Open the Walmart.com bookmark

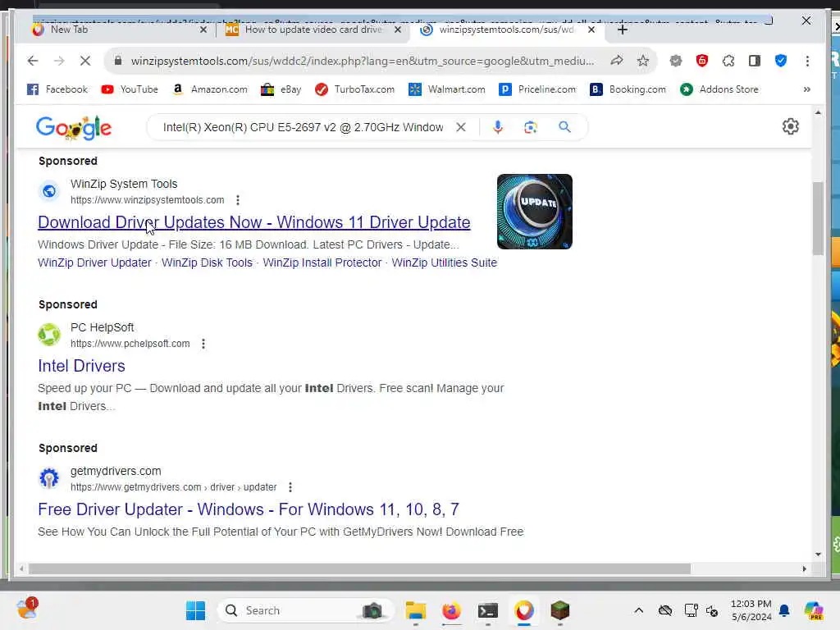(x=447, y=89)
